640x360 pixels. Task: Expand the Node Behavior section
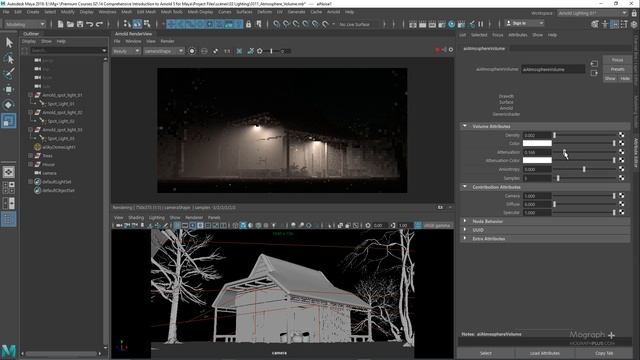click(x=464, y=221)
